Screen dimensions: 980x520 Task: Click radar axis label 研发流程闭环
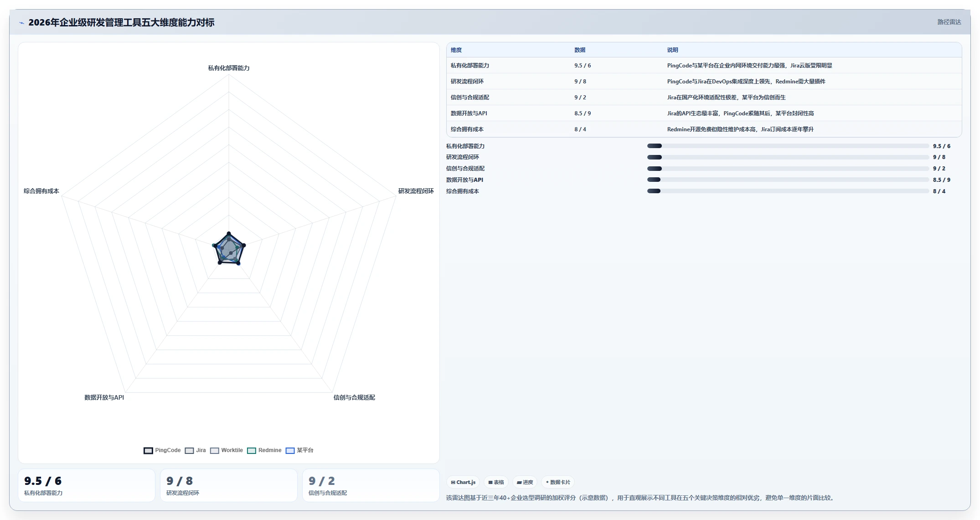416,191
